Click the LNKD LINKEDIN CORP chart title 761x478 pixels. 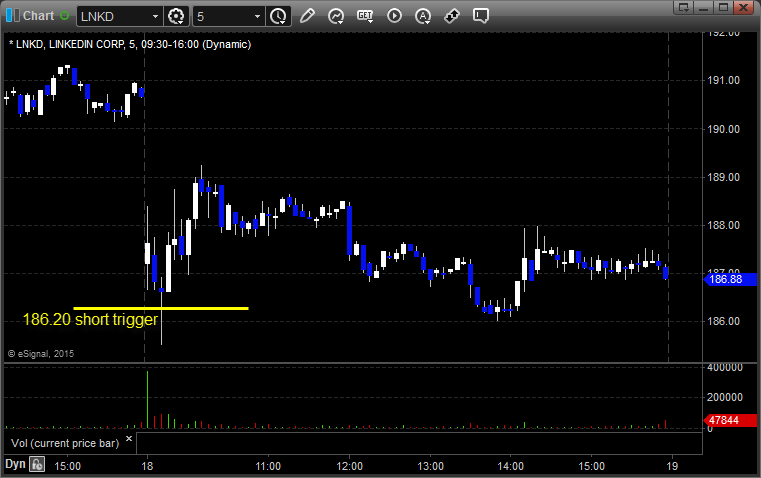tap(130, 44)
